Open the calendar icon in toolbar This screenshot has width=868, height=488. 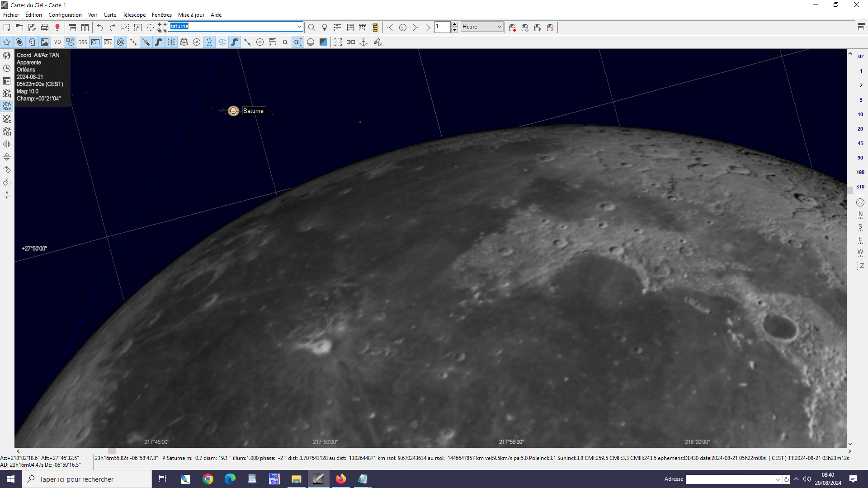click(363, 28)
